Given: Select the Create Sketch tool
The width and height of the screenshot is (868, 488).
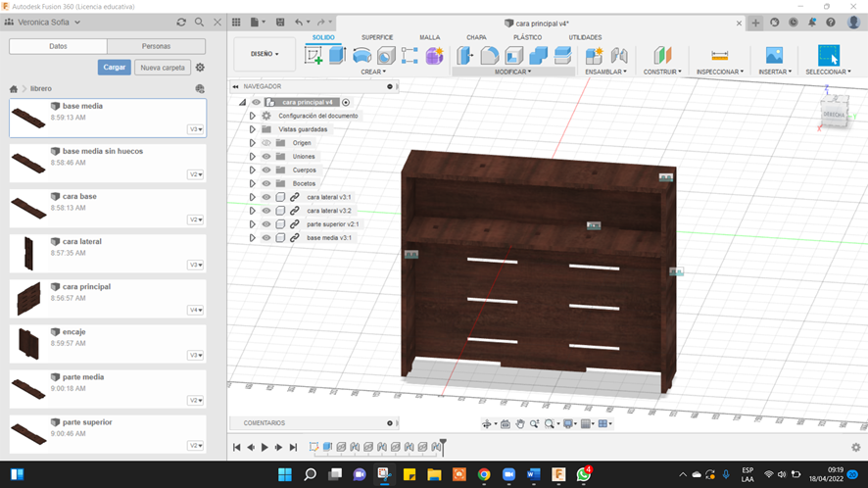Looking at the screenshot, I should point(313,56).
